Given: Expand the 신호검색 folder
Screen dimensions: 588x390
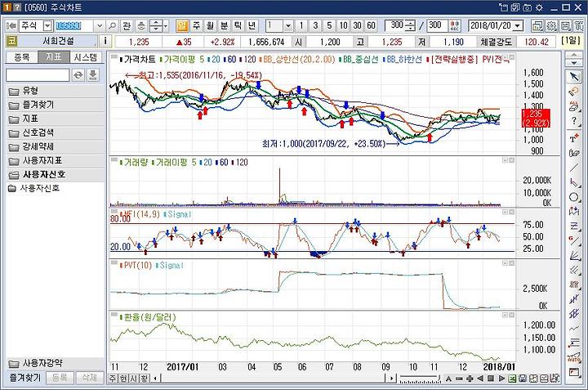Looking at the screenshot, I should 56,133.
